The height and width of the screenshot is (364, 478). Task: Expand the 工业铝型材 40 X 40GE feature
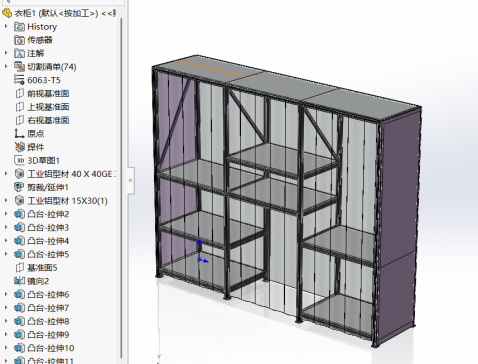(6, 173)
